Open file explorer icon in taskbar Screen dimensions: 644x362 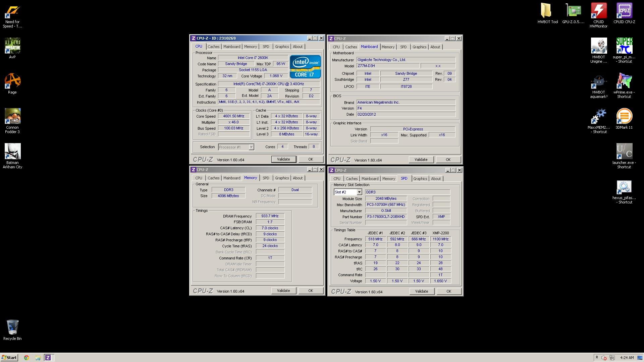pyautogui.click(x=38, y=358)
